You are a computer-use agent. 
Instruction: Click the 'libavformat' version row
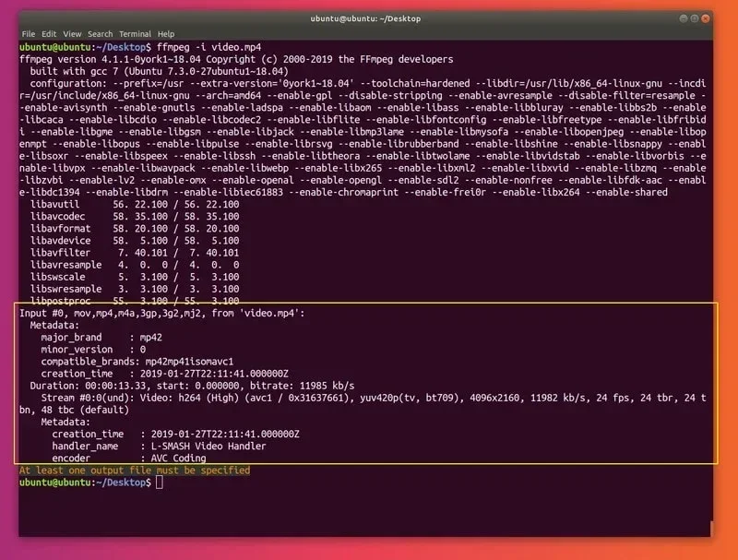[135, 229]
